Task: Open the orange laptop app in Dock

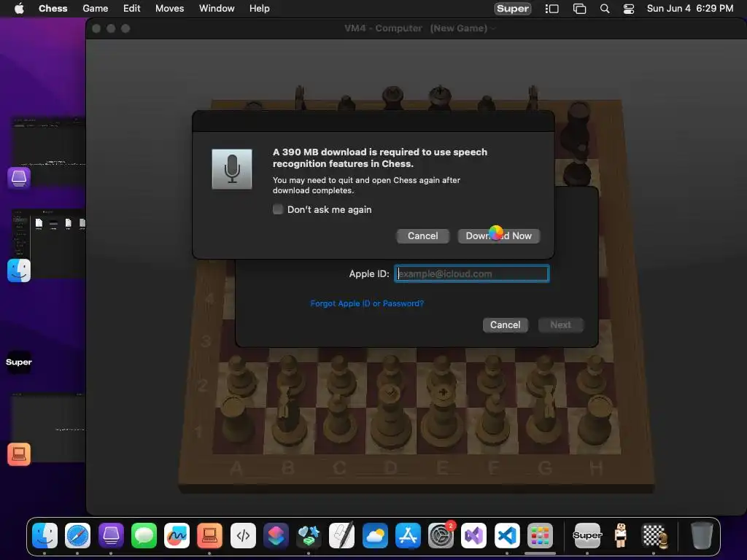Action: point(209,535)
